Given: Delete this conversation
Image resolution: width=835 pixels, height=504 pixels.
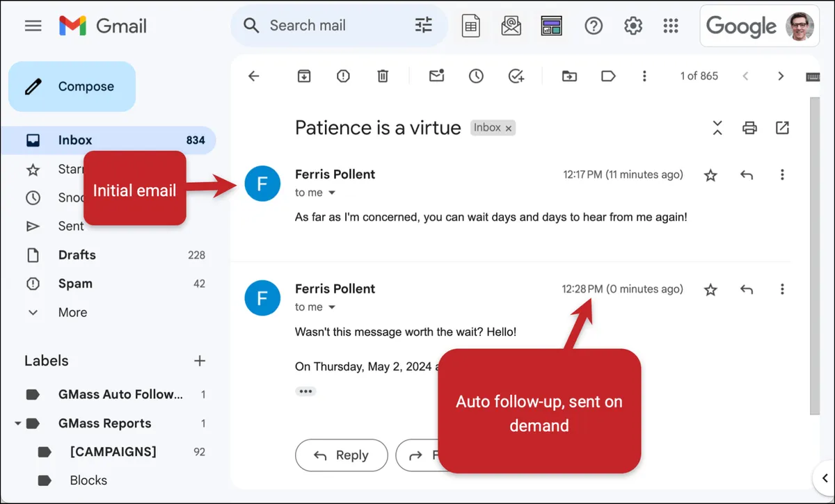Looking at the screenshot, I should pos(383,76).
